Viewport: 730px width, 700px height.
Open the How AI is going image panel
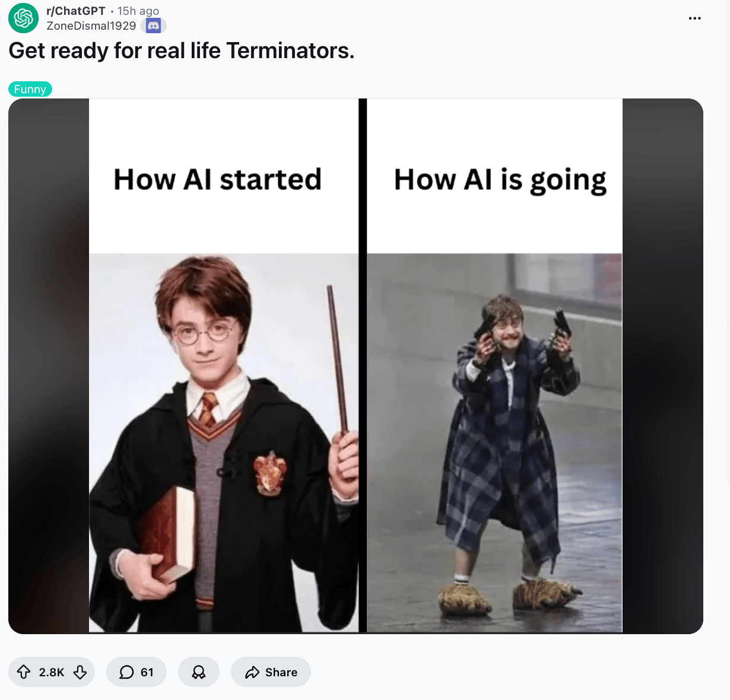pos(494,365)
